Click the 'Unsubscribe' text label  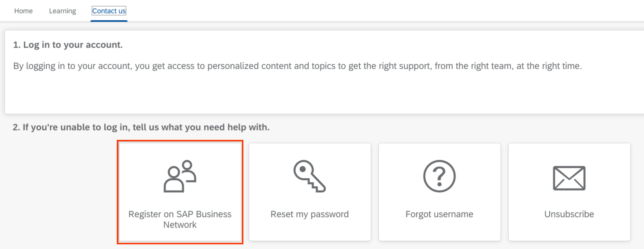[569, 214]
